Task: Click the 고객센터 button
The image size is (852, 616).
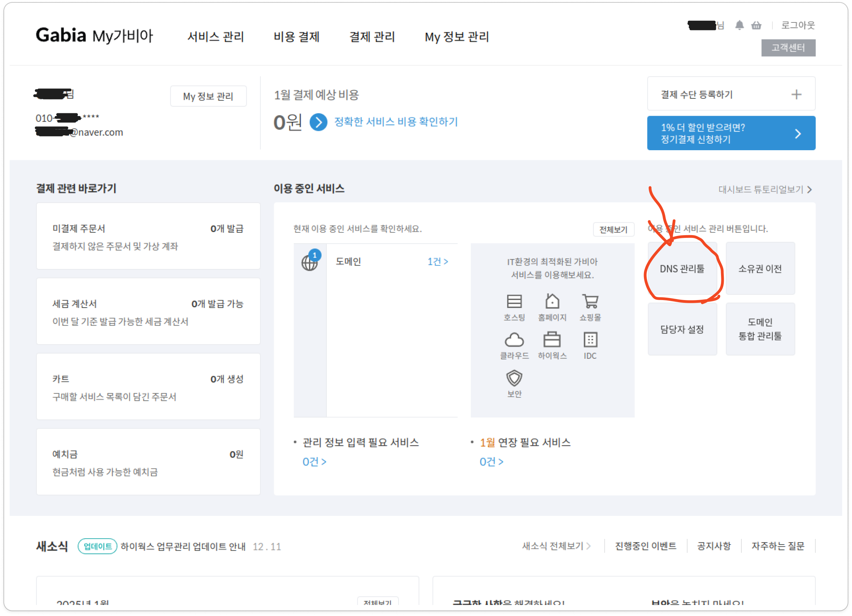Action: pos(788,48)
